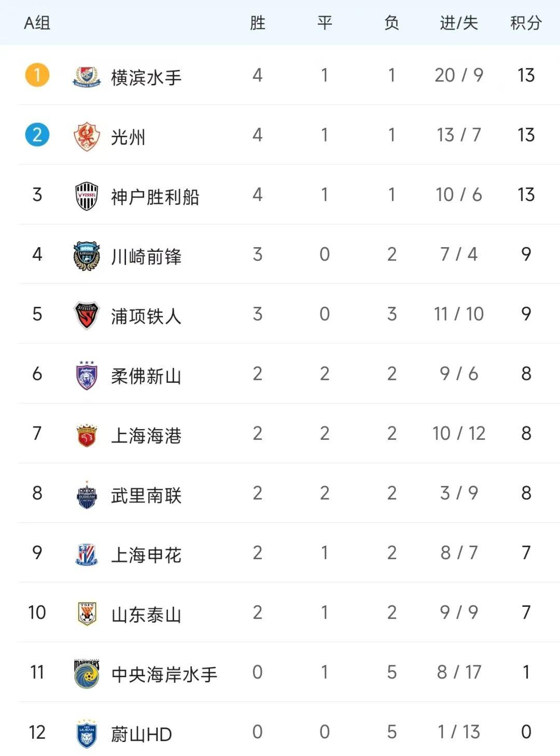Click the blue rank 2 badge
The image size is (560, 756).
[37, 135]
